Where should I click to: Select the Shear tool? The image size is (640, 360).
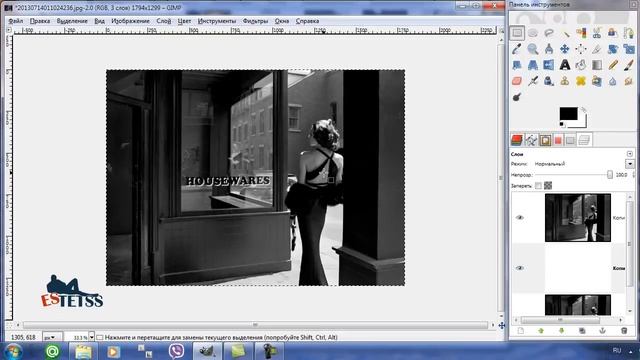pos(517,65)
